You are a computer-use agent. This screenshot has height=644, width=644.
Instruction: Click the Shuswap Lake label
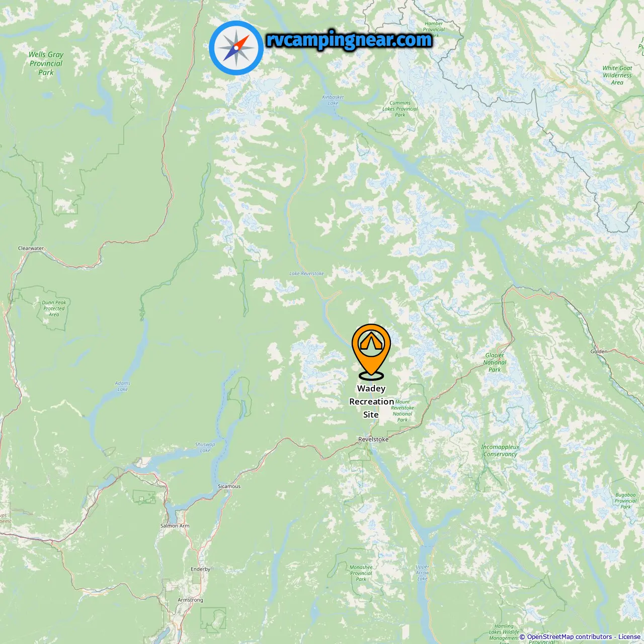coord(205,447)
